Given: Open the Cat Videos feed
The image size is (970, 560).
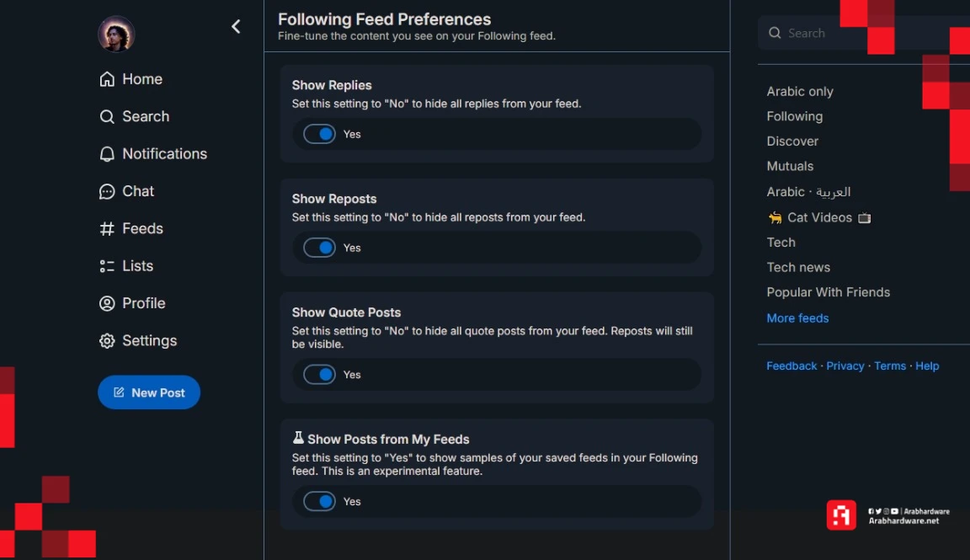Looking at the screenshot, I should coord(819,218).
